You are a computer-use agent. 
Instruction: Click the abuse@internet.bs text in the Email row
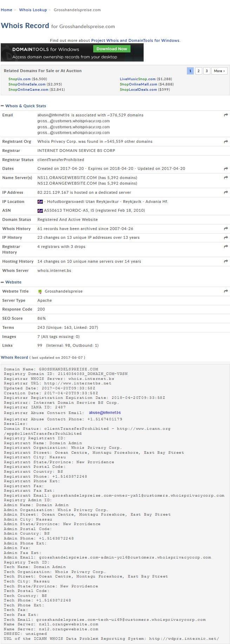(x=53, y=115)
